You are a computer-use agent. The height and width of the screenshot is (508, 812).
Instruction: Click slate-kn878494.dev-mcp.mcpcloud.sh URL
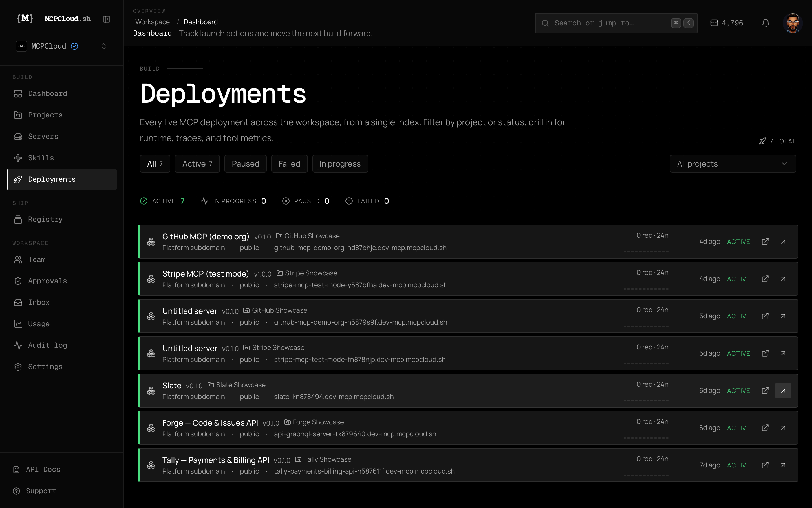pos(334,397)
